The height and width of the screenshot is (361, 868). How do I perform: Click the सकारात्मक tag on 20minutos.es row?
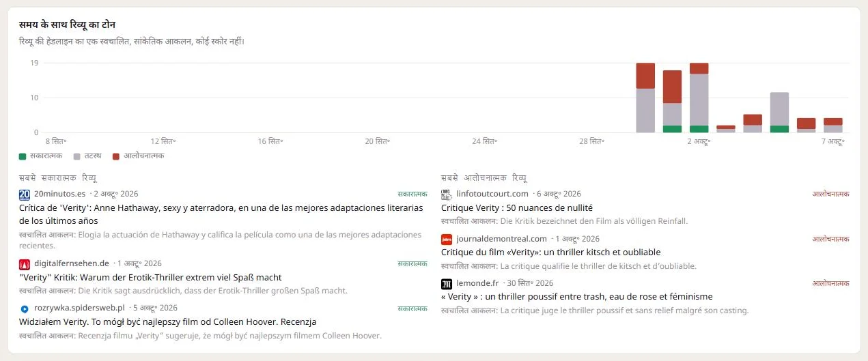tap(412, 194)
